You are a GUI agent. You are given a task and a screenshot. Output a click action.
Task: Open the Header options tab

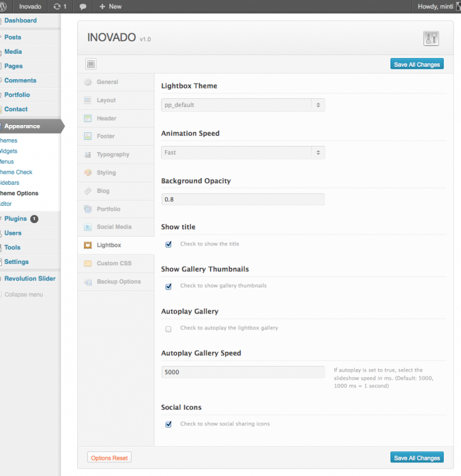point(116,119)
